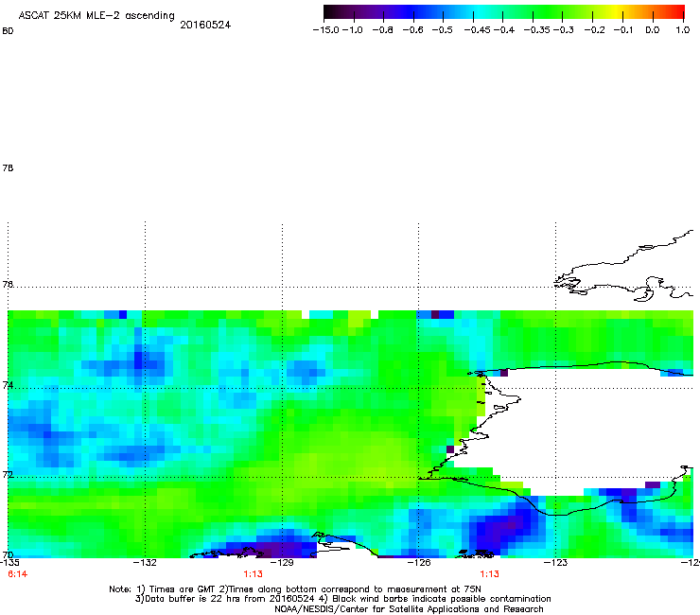Click the 'Note: 1) Times are GMT' line
700x615 pixels.
[x=295, y=589]
